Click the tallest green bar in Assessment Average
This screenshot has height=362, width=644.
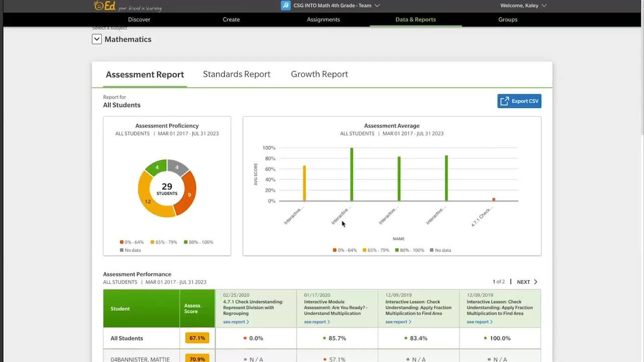[352, 174]
